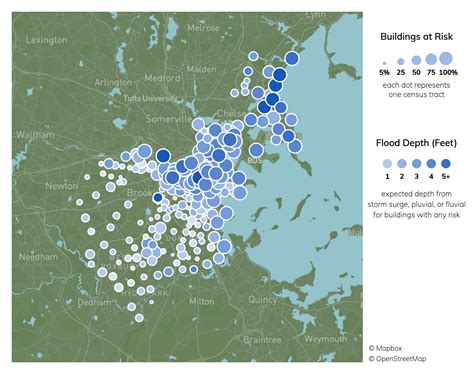The image size is (474, 374).
Task: Click the Hyde Park map label
Action: pos(145,294)
